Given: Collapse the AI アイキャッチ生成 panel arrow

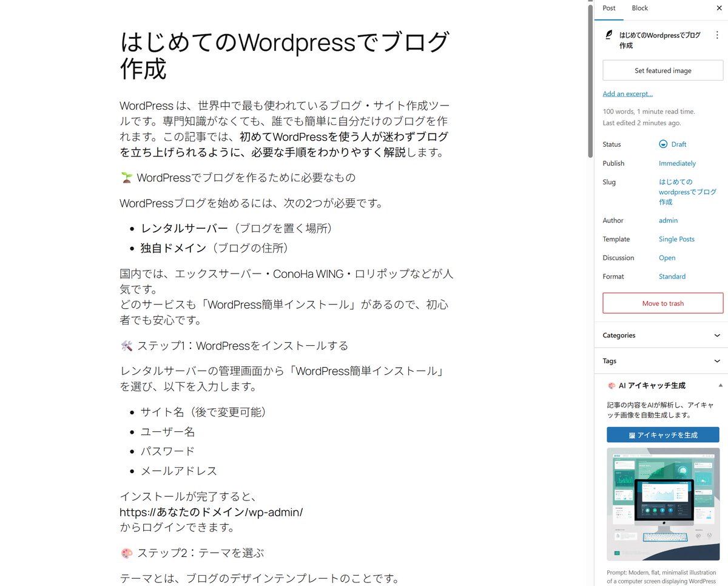Looking at the screenshot, I should tap(720, 386).
